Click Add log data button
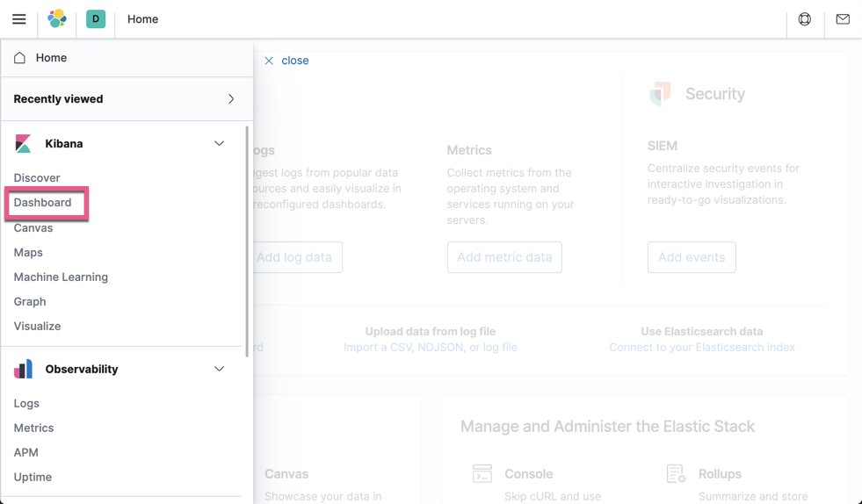This screenshot has width=862, height=504. tap(297, 257)
